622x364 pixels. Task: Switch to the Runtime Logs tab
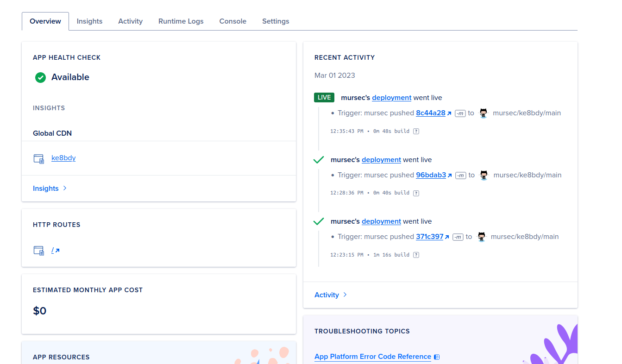click(181, 21)
